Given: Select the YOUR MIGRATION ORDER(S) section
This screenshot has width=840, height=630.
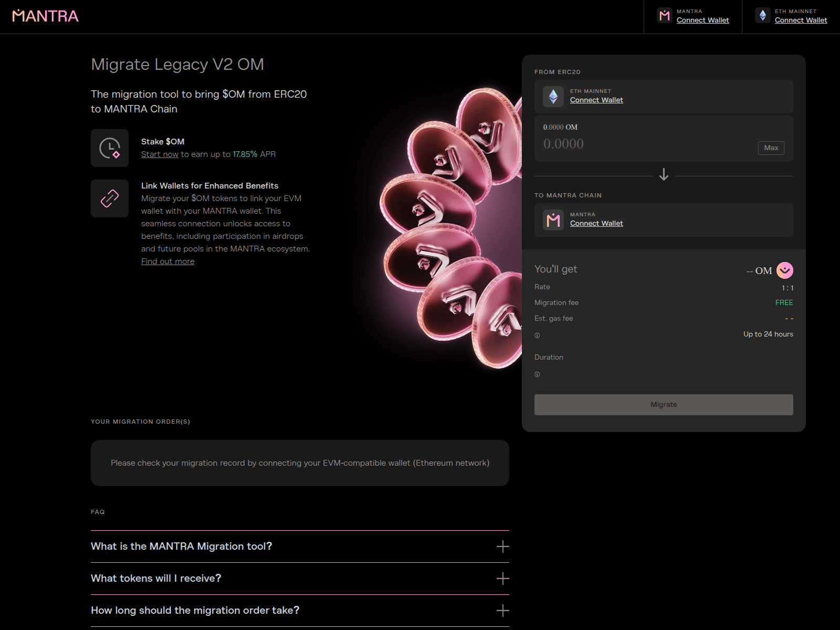Looking at the screenshot, I should pos(140,422).
